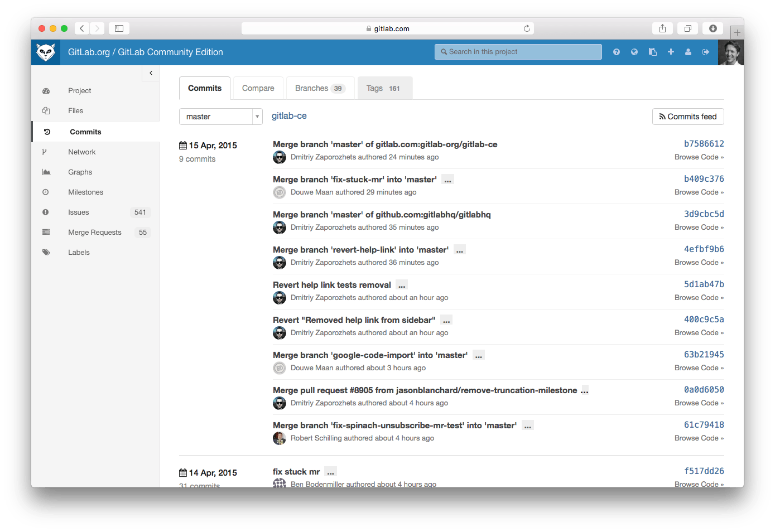Select Commits in the sidebar
Image resolution: width=775 pixels, height=532 pixels.
[x=95, y=132]
